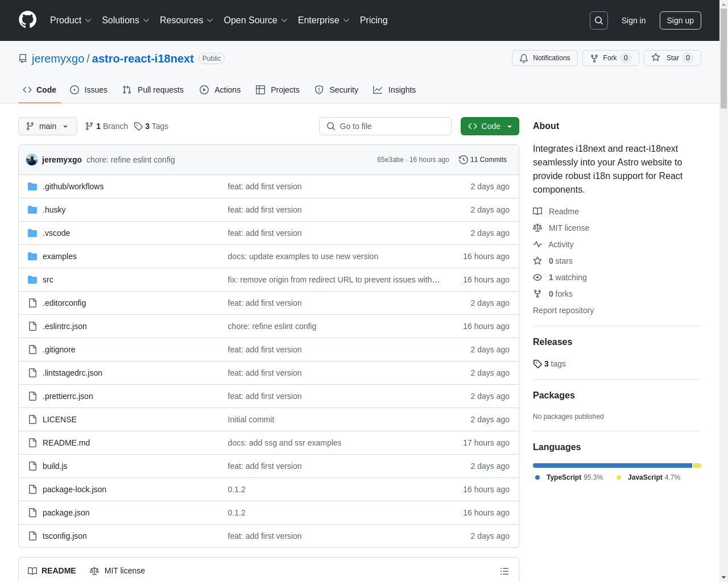
Task: Click the fork icon next to 0 forks
Action: pyautogui.click(x=537, y=294)
